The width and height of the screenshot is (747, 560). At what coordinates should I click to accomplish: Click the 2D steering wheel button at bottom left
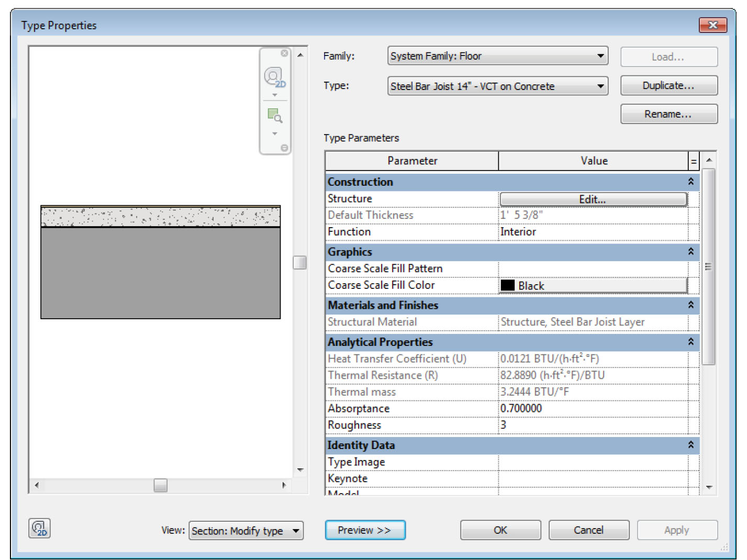pyautogui.click(x=39, y=529)
